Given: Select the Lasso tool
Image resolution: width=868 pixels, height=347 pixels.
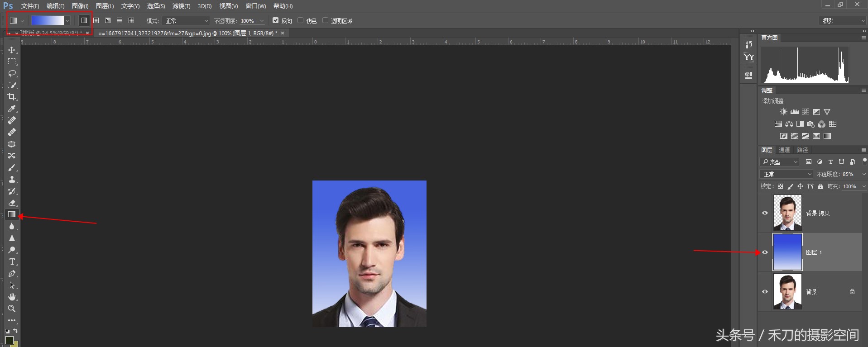Looking at the screenshot, I should point(12,73).
